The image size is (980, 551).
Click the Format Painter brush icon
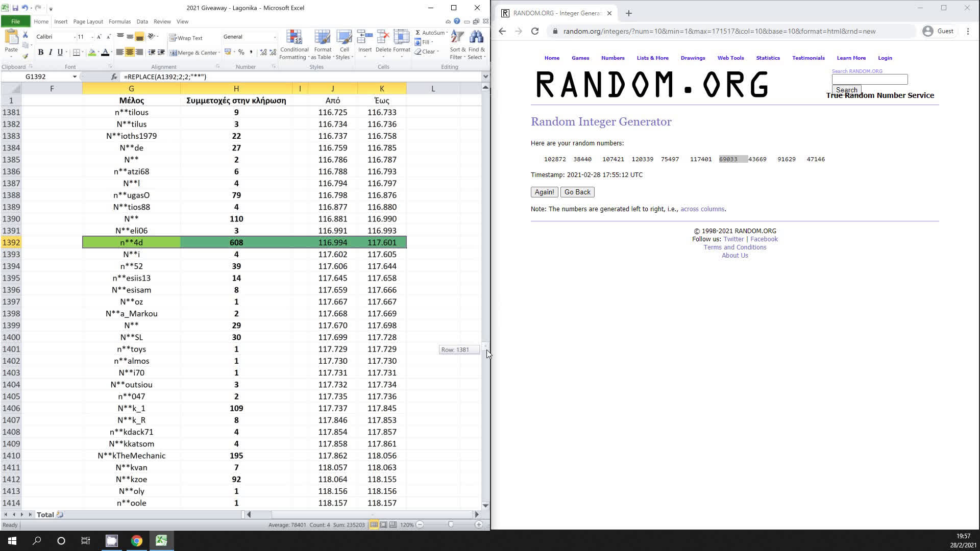coord(25,56)
